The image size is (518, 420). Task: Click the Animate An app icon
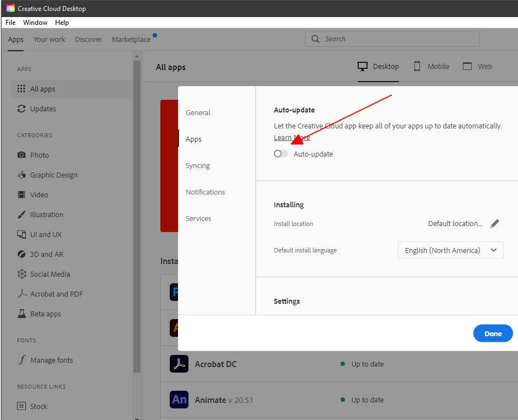coord(179,400)
